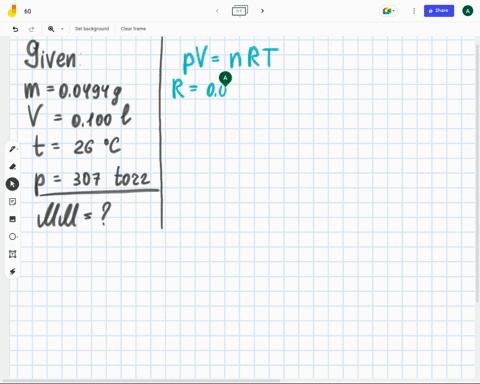Undo the last action
Viewport: 480px width, 384px height.
tap(15, 29)
